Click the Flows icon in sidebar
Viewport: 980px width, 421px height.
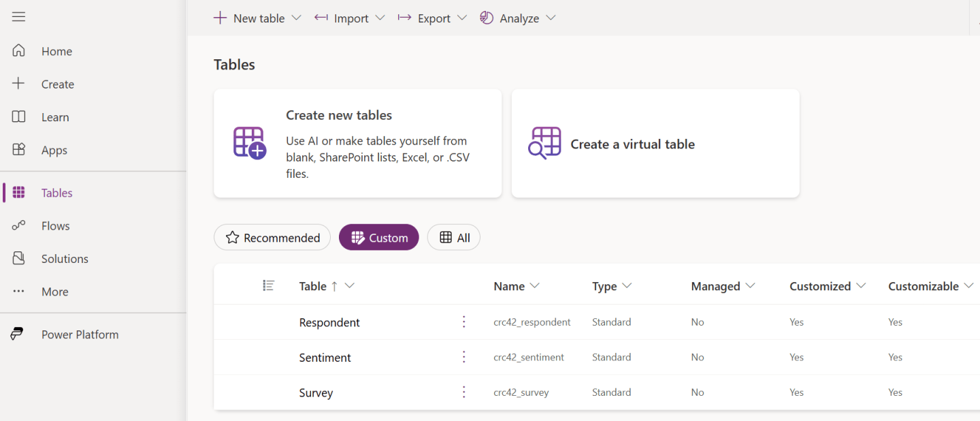click(18, 225)
